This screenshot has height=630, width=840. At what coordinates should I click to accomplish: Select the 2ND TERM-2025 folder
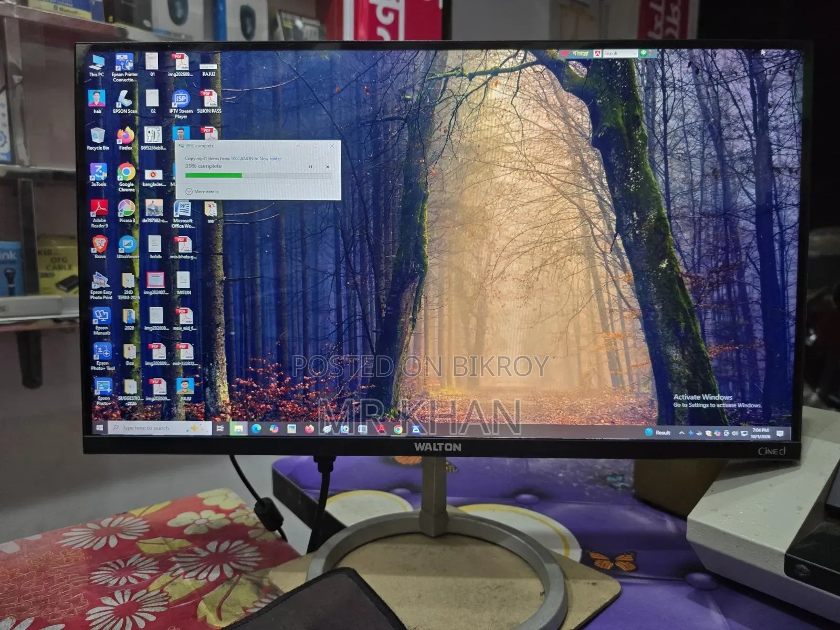[x=129, y=286]
